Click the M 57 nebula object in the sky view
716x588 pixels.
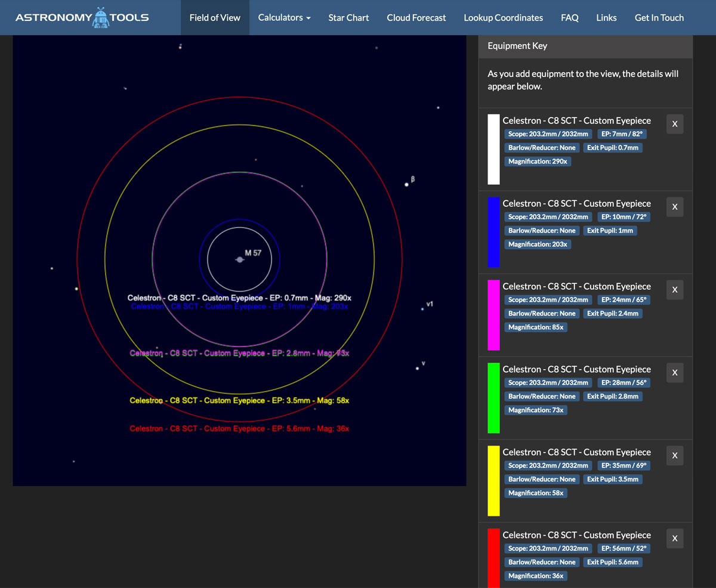[239, 259]
